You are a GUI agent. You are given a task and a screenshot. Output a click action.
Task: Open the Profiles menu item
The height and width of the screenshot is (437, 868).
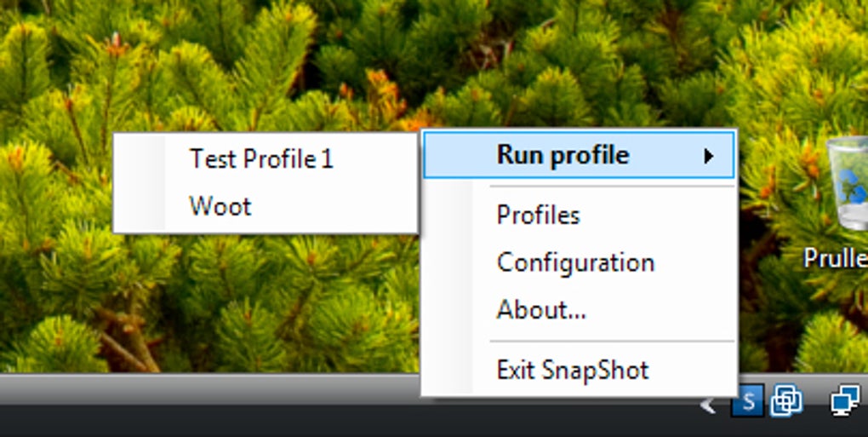538,215
